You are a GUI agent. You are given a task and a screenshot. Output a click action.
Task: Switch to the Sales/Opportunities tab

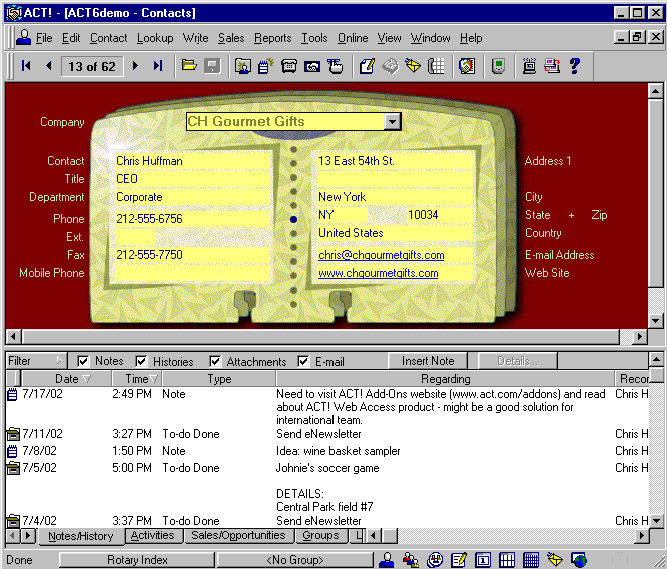[x=238, y=535]
